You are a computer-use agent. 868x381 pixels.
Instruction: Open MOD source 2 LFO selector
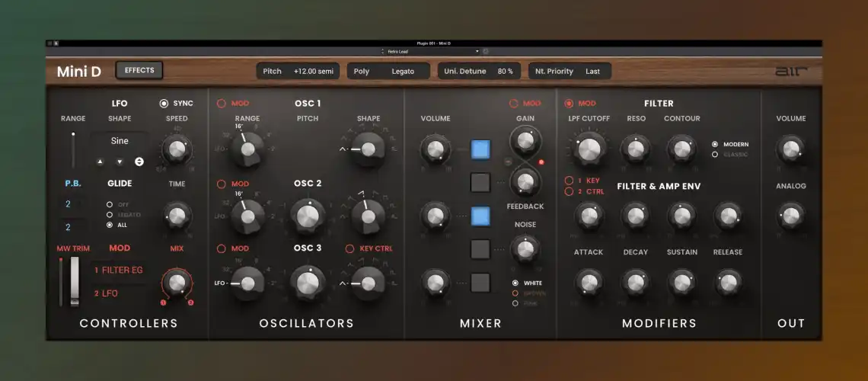[120, 293]
